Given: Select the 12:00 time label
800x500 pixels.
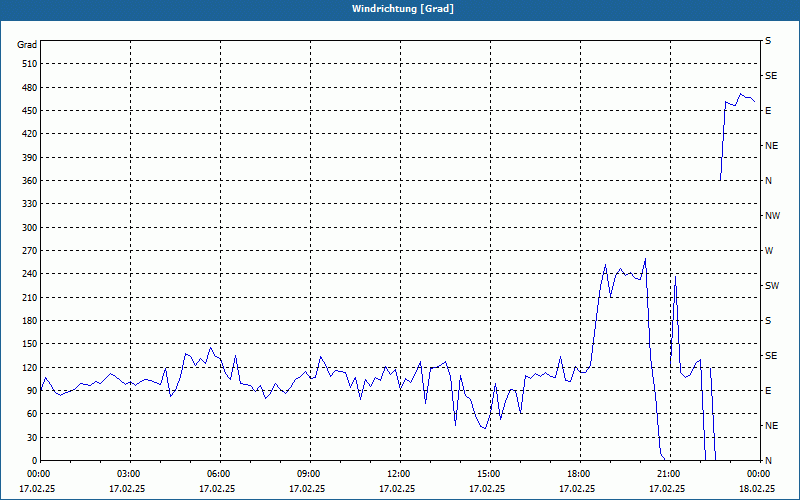Looking at the screenshot, I should [400, 474].
